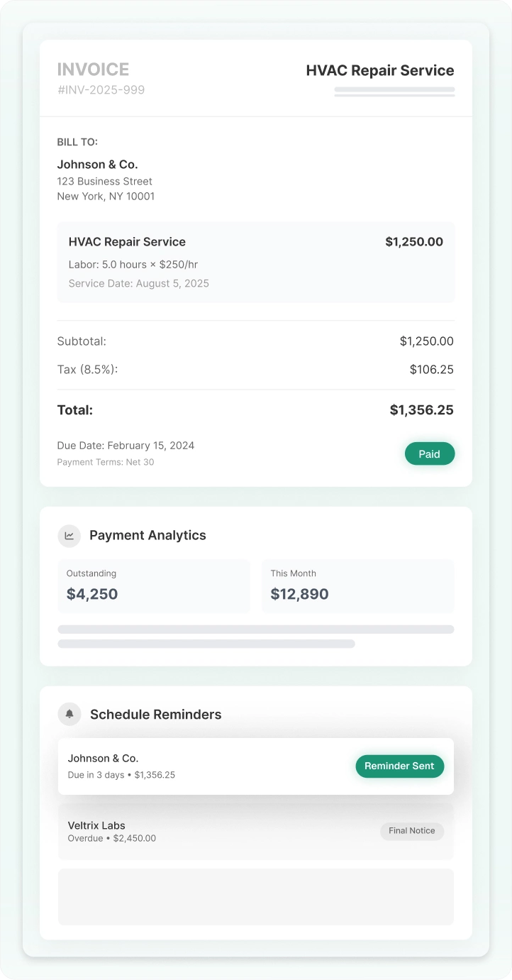Click the Tax (8.5%) amount $106.25
Viewport: 512px width, 980px height.
[431, 370]
